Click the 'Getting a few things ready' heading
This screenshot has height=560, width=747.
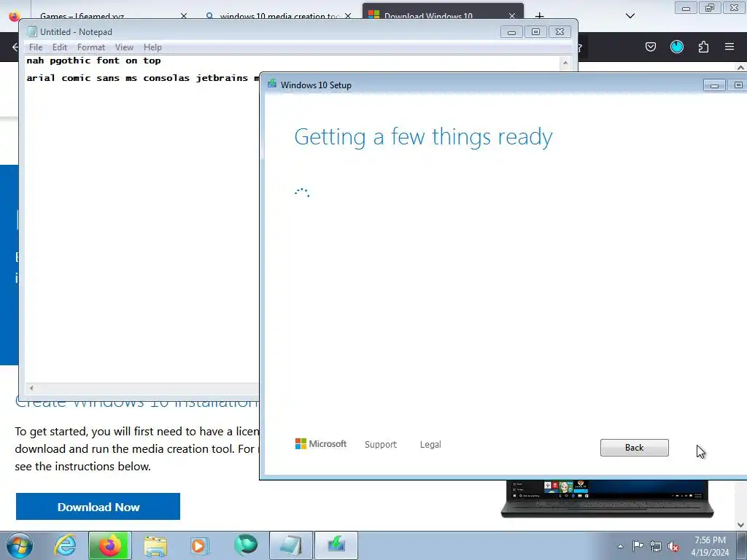coord(423,137)
